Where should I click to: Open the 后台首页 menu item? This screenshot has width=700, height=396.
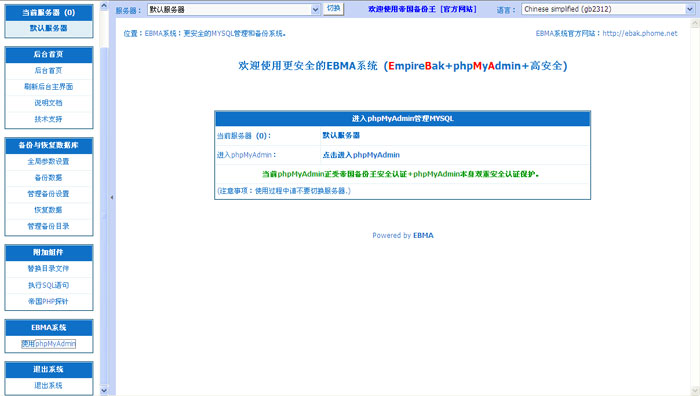[x=49, y=71]
